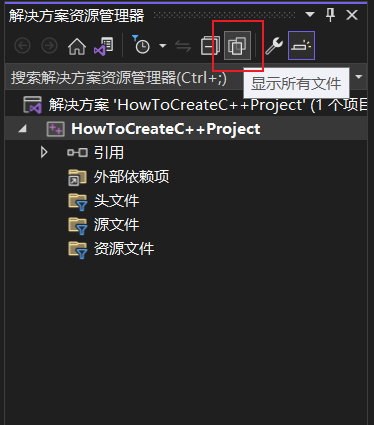The height and width of the screenshot is (425, 374).
Task: Expand the 引用 references node
Action: coord(44,152)
